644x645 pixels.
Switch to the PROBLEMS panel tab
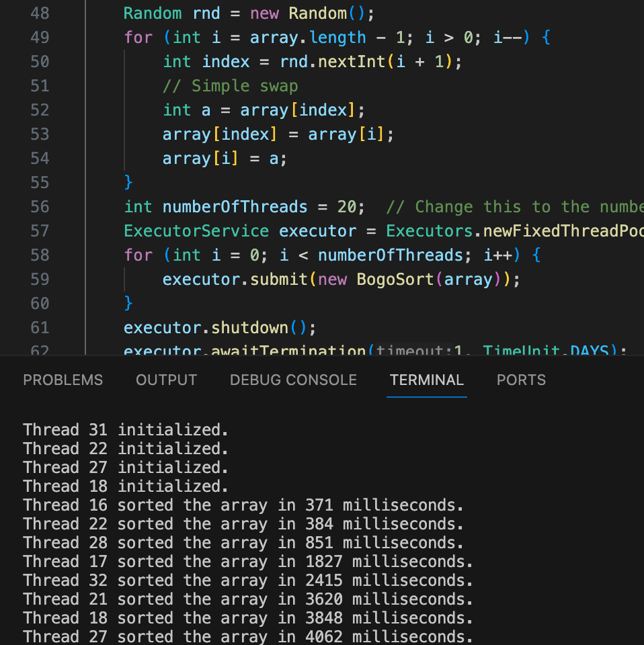(63, 380)
